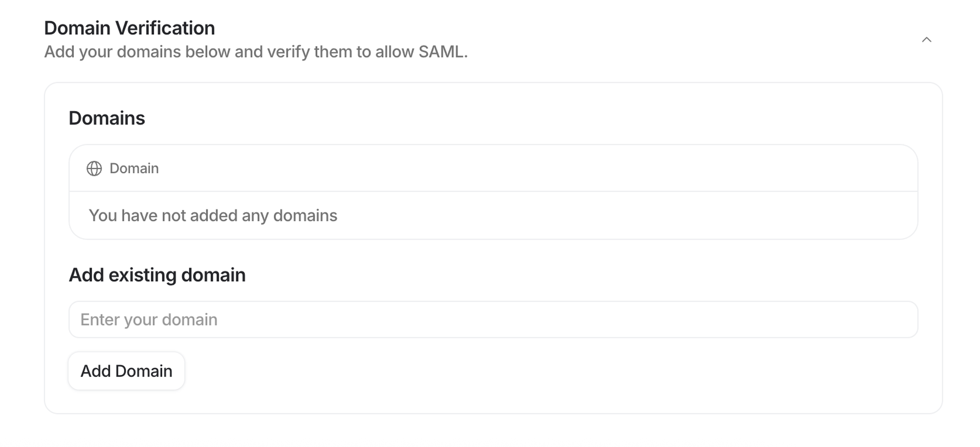
Task: Click the word "Verification" in the title
Action: (165, 28)
